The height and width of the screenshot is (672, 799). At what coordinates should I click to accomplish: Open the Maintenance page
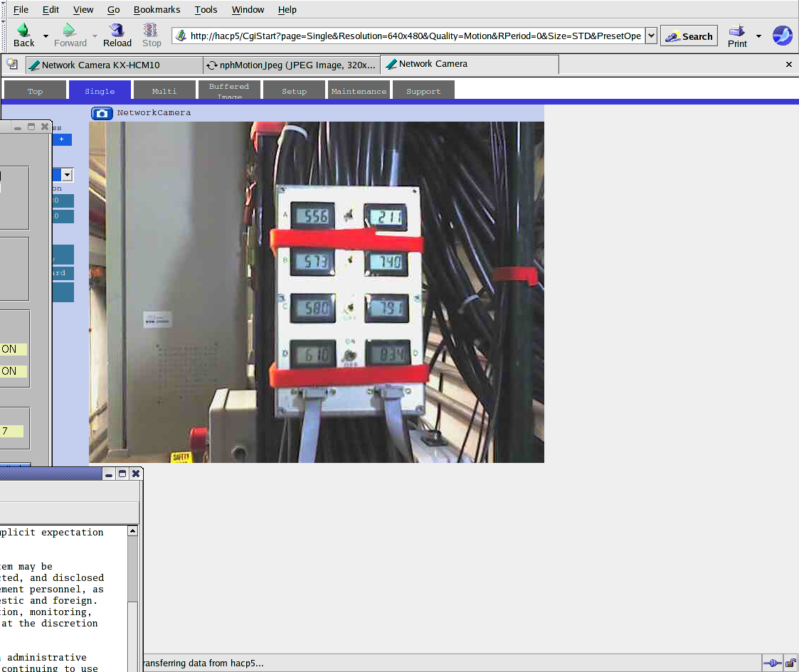click(359, 91)
